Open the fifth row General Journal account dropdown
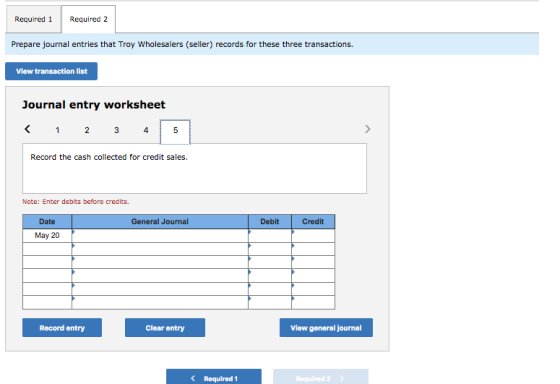This screenshot has height=384, width=560. (x=160, y=289)
